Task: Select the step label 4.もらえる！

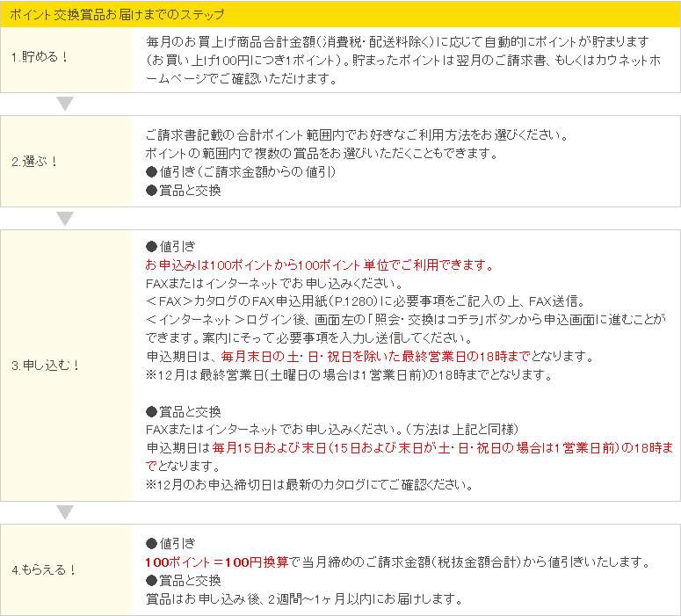Action: coord(45,569)
